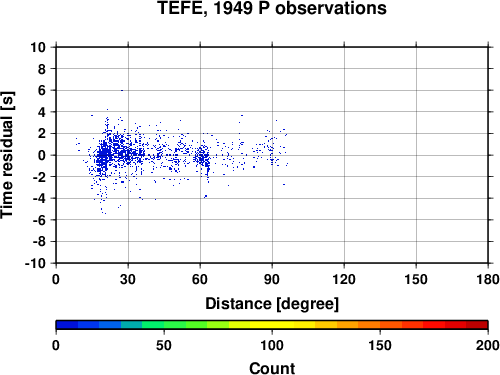Click the y-axis tick label 10
This screenshot has width=500, height=375.
click(38, 47)
